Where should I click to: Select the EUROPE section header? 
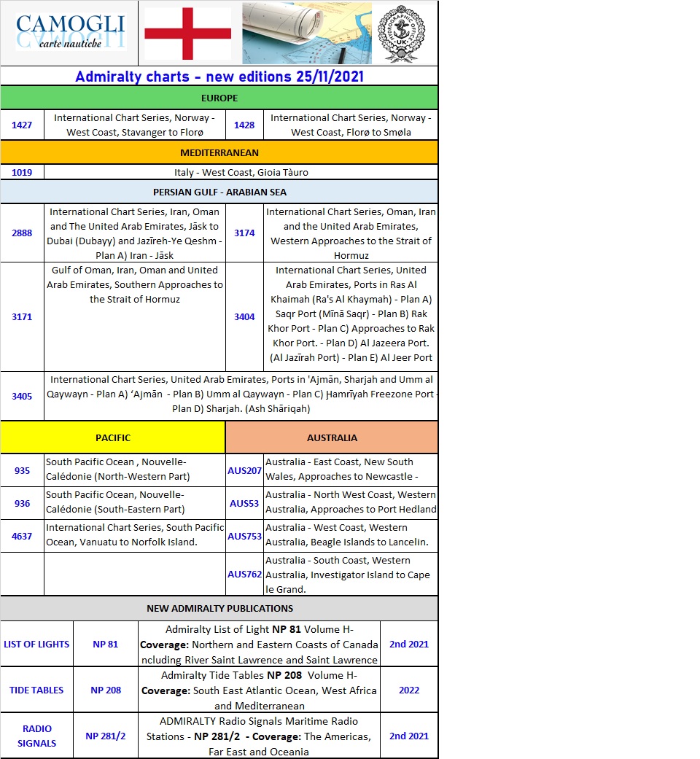point(219,98)
